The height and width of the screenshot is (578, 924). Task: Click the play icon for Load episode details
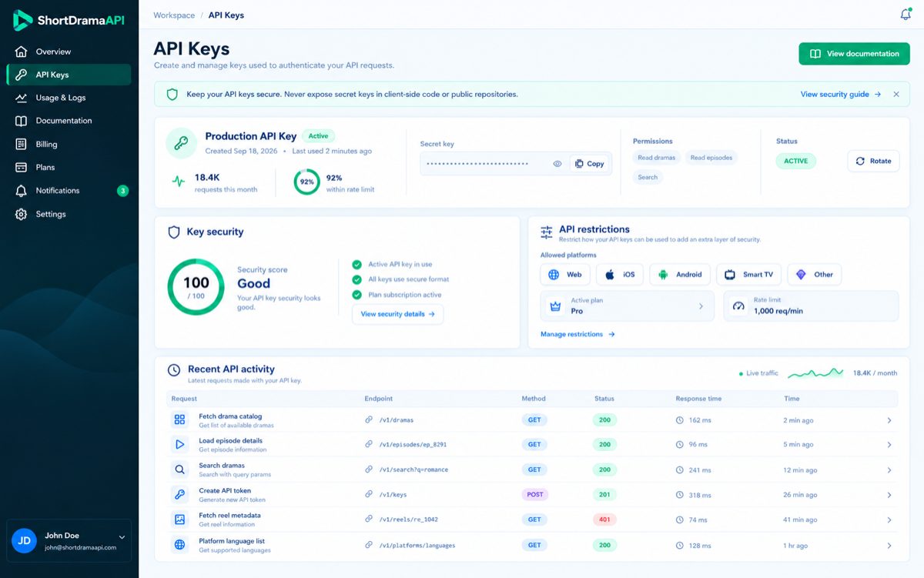click(x=179, y=444)
